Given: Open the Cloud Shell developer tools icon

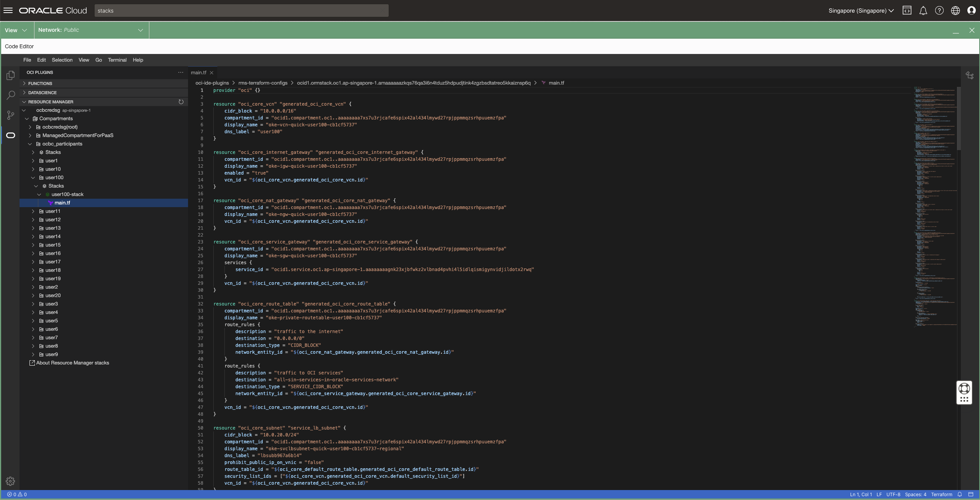Looking at the screenshot, I should tap(907, 11).
